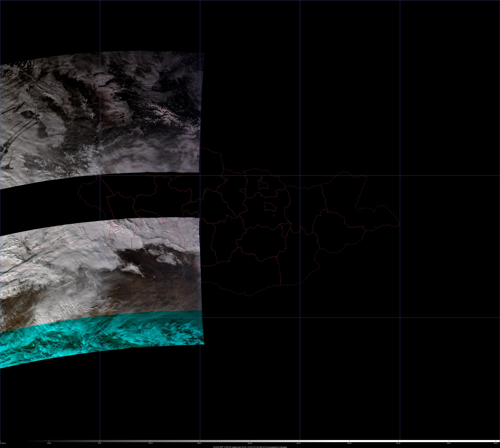Click the 126.74 colorbar tick label

coord(151,443)
